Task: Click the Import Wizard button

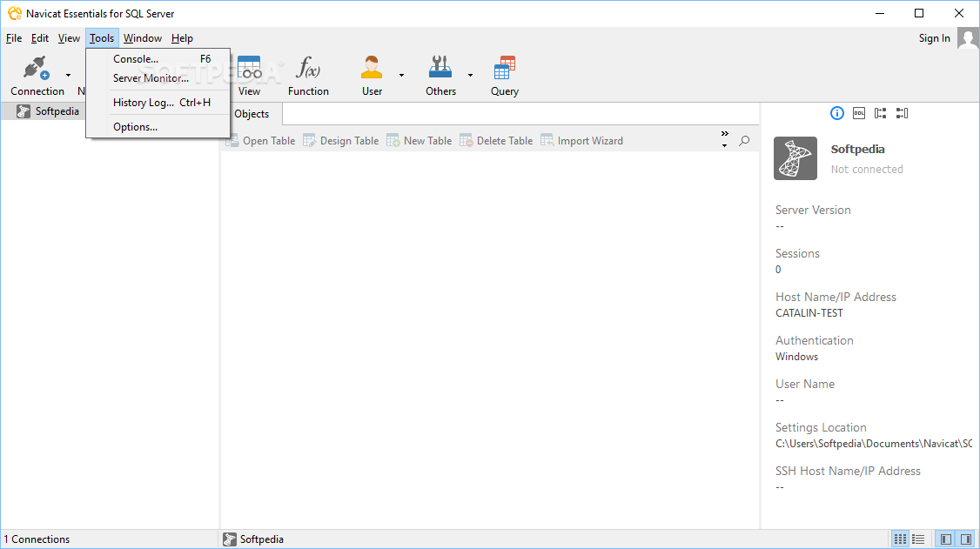Action: (x=582, y=141)
